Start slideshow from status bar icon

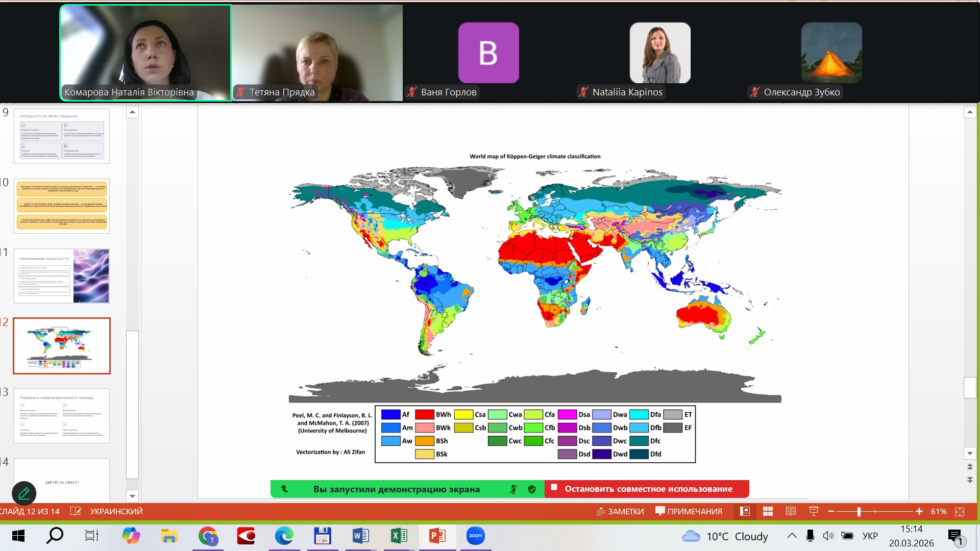814,511
